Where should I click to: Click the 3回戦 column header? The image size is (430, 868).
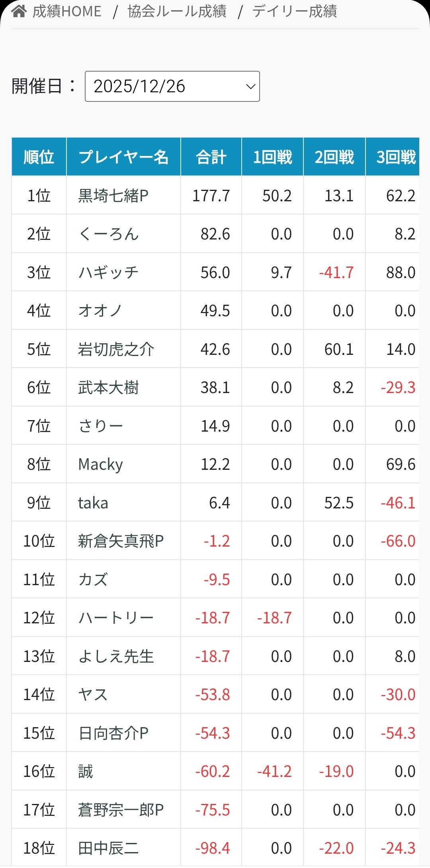pyautogui.click(x=396, y=157)
